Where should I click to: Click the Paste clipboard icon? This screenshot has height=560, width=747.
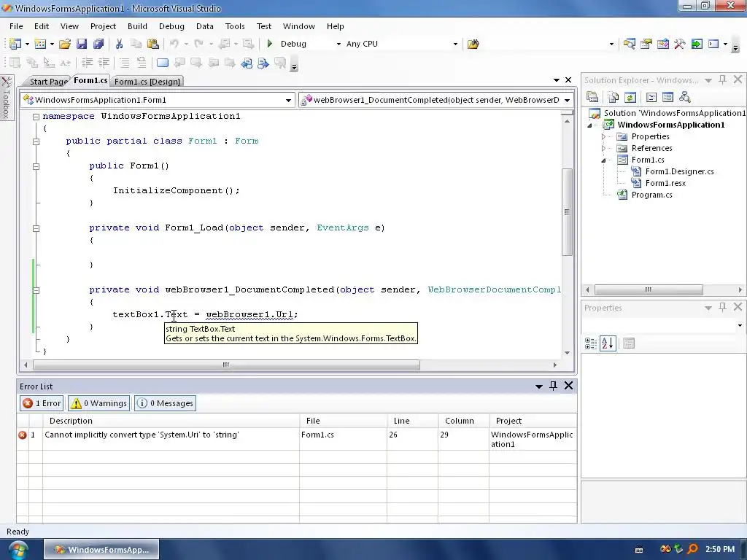(153, 44)
